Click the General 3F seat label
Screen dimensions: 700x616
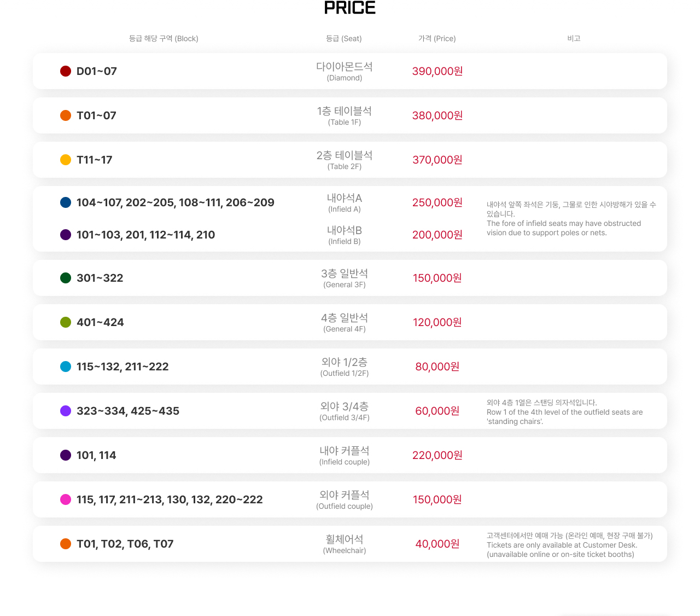tap(345, 278)
